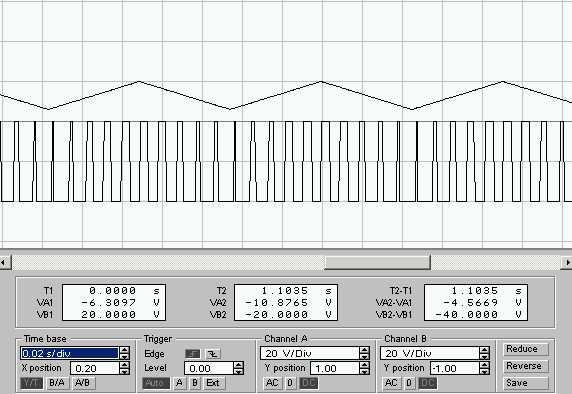Select DC coupling for Channel B
572x394 pixels.
(428, 383)
